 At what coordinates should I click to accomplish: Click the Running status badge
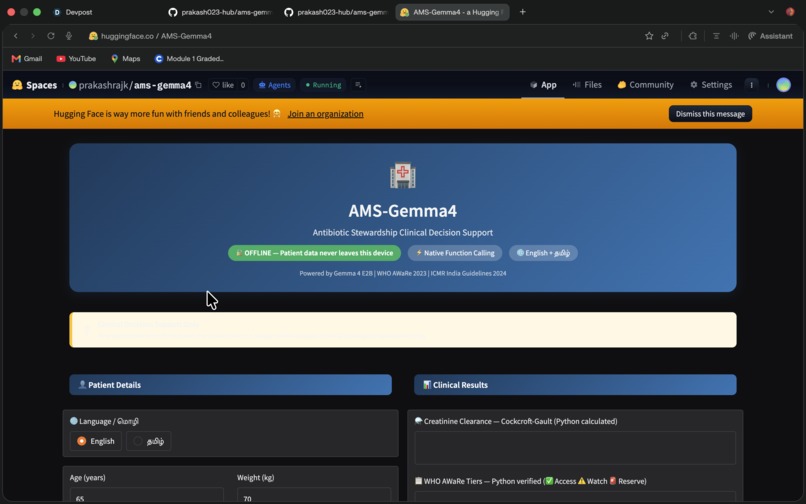pos(323,85)
